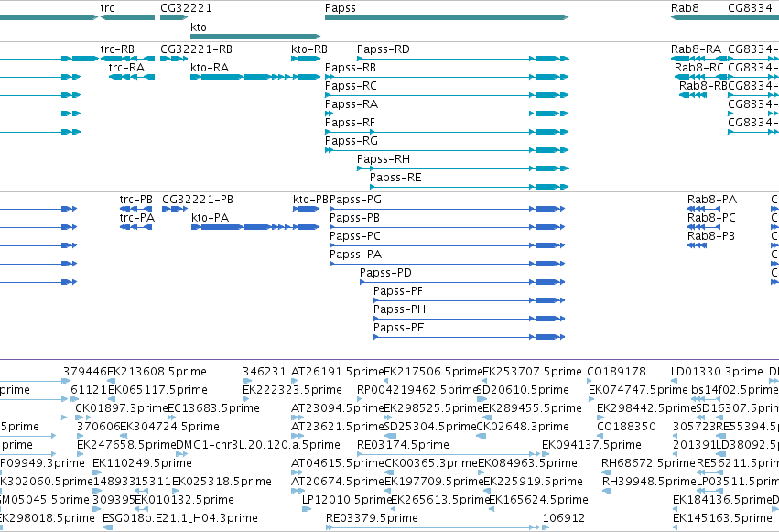Viewport: 779px width, 532px height.
Task: Open the Rab8-RB transcript label
Action: click(x=703, y=86)
